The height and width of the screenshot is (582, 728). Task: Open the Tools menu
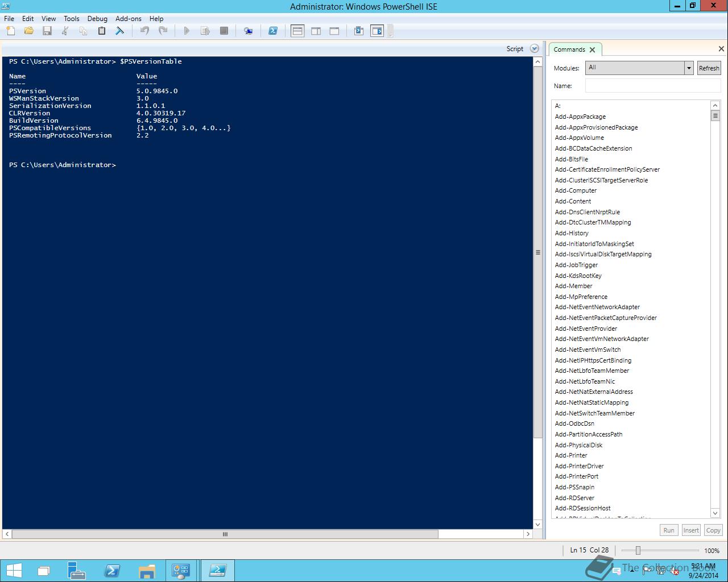71,18
